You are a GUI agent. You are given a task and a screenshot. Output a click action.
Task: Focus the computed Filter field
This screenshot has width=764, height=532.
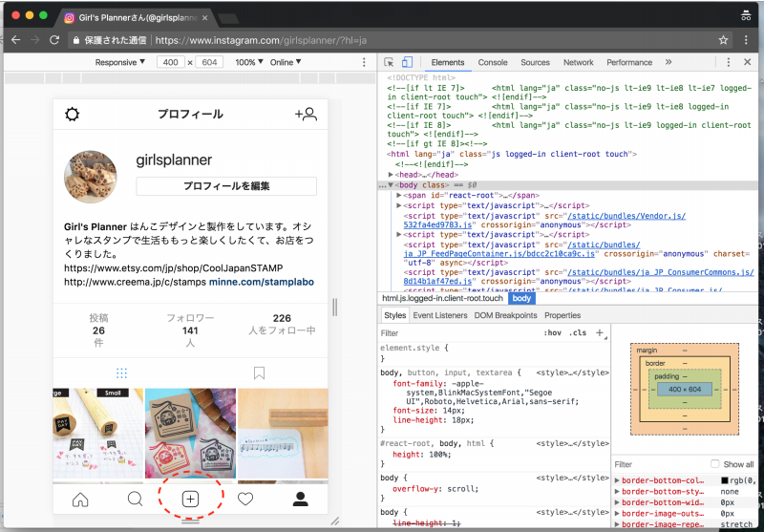(x=660, y=464)
